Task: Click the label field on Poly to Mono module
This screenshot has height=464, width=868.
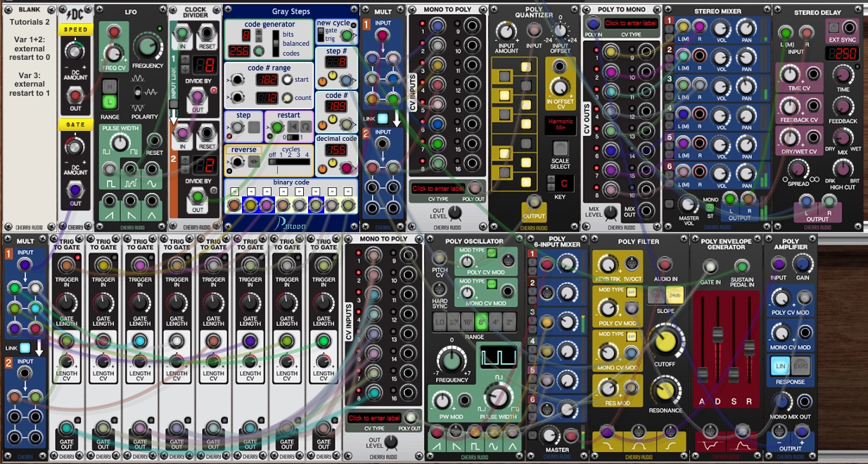Action: pyautogui.click(x=630, y=24)
